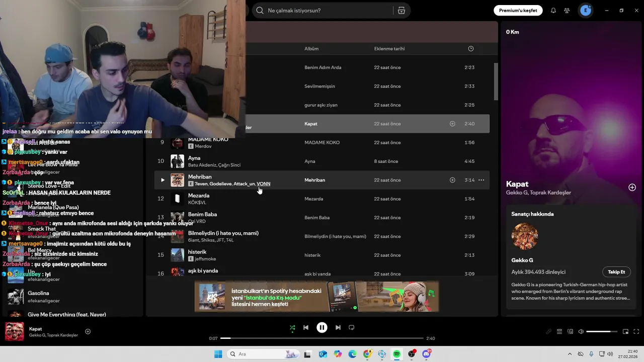
Task: Open connect to a device icon
Action: pos(571,331)
